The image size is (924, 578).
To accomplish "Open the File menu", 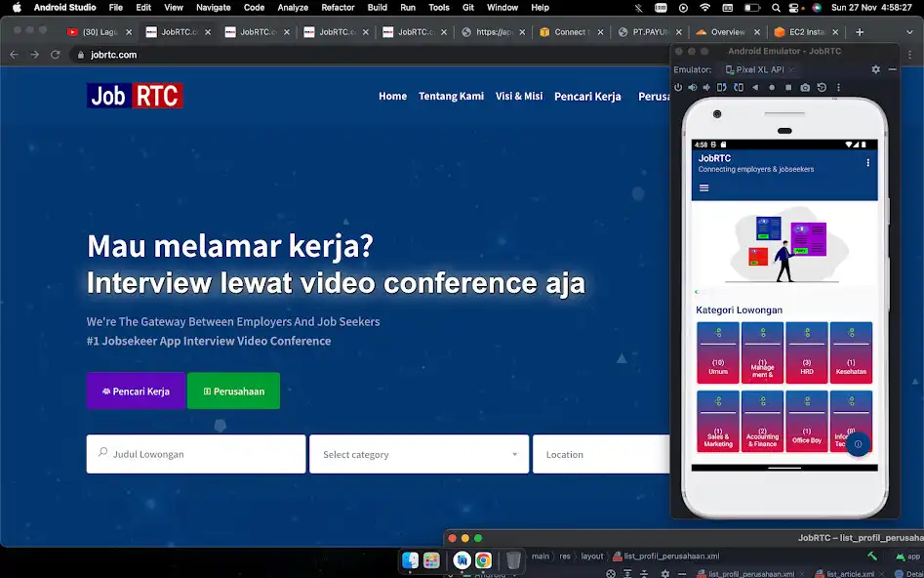I will pos(115,8).
